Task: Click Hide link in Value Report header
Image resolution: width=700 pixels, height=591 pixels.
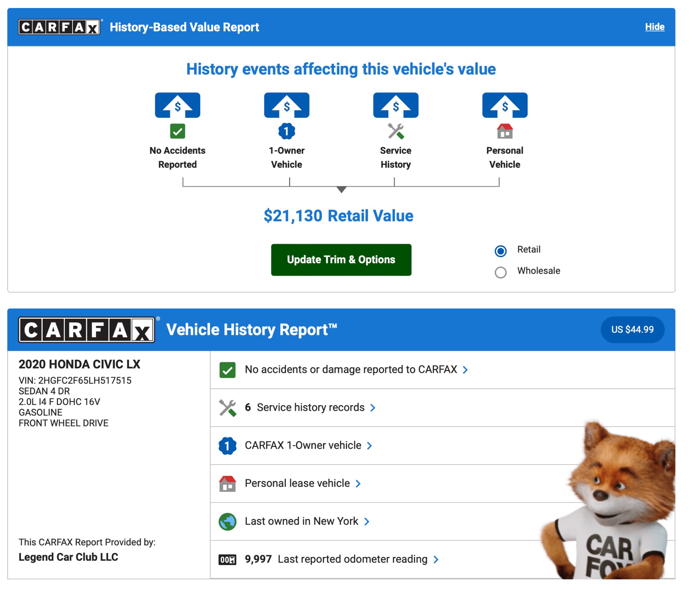Action: [655, 27]
